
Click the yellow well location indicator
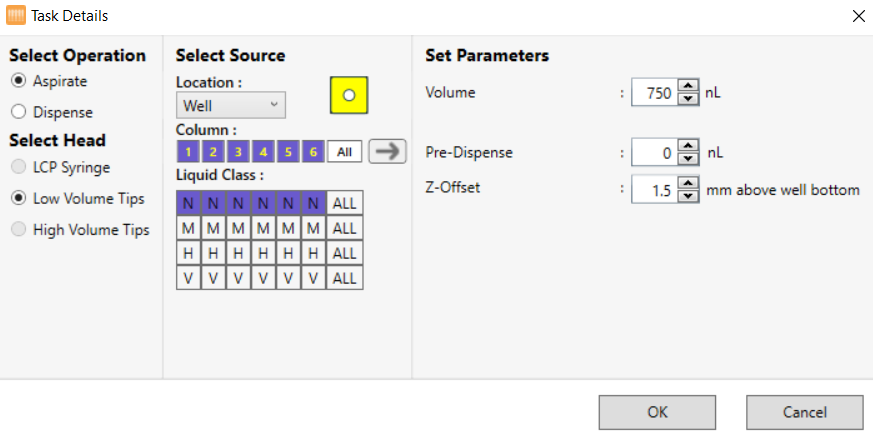349,96
